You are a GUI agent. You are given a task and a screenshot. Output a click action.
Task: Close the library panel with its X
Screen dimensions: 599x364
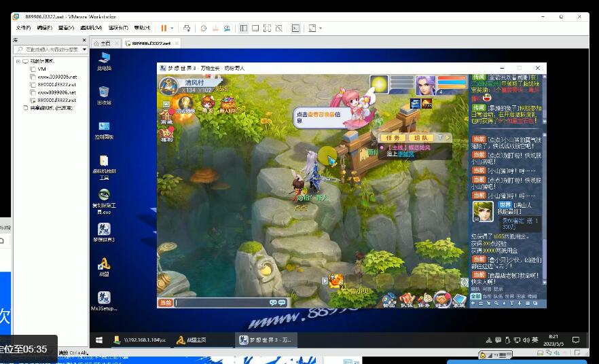coord(84,40)
